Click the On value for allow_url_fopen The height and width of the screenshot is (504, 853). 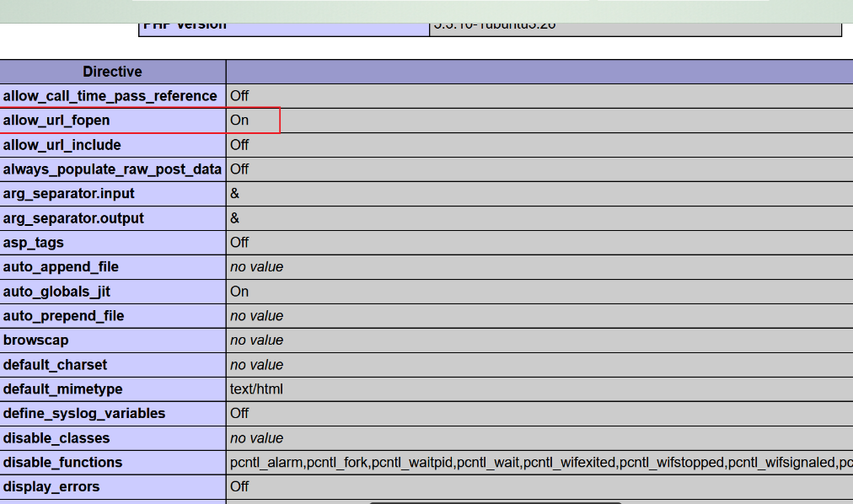point(239,121)
